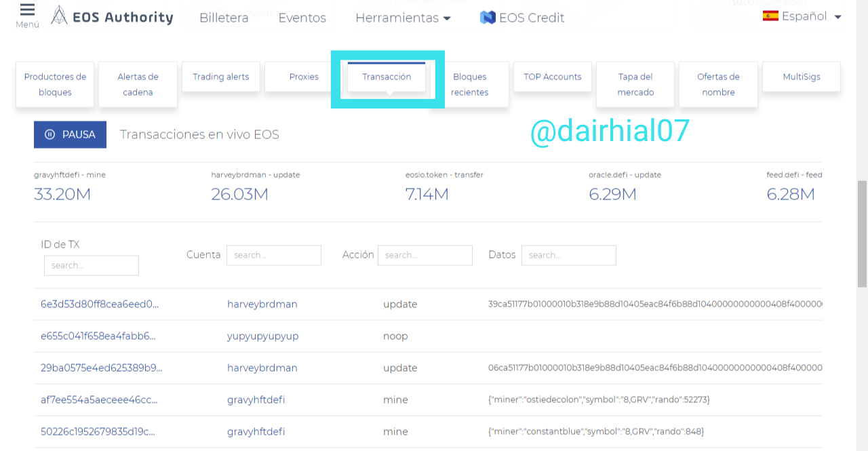The height and width of the screenshot is (451, 868).
Task: Switch to TOP Accounts tab
Action: tap(553, 77)
